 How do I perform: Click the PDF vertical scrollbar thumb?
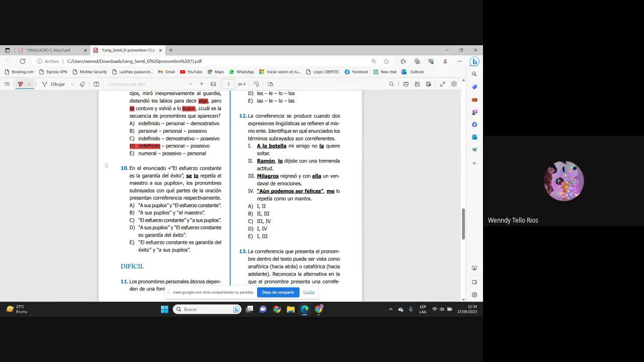(463, 224)
